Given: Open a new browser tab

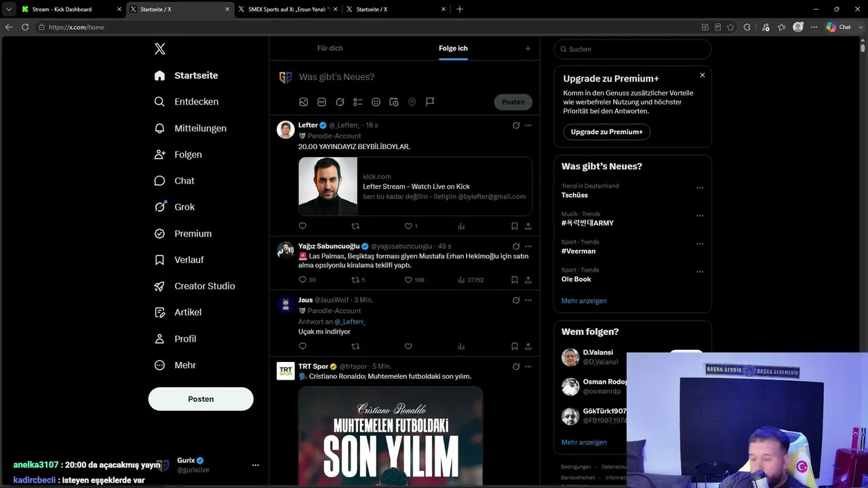Looking at the screenshot, I should pyautogui.click(x=460, y=9).
